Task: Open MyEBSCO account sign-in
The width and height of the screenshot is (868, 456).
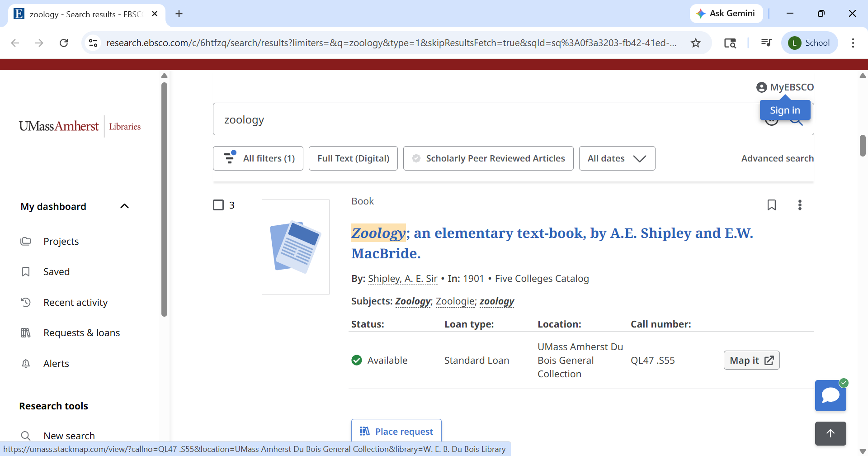Action: coord(784,87)
